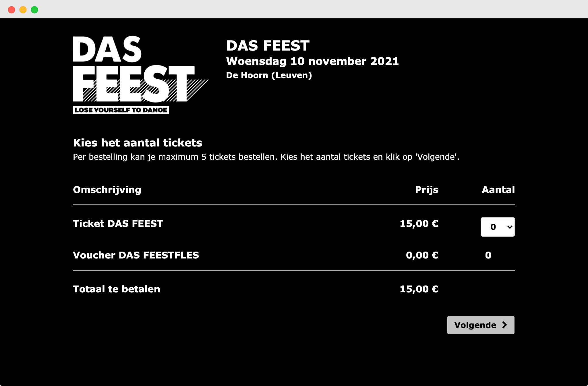The height and width of the screenshot is (386, 588).
Task: Click the 15,00 € ticket price
Action: pos(419,223)
